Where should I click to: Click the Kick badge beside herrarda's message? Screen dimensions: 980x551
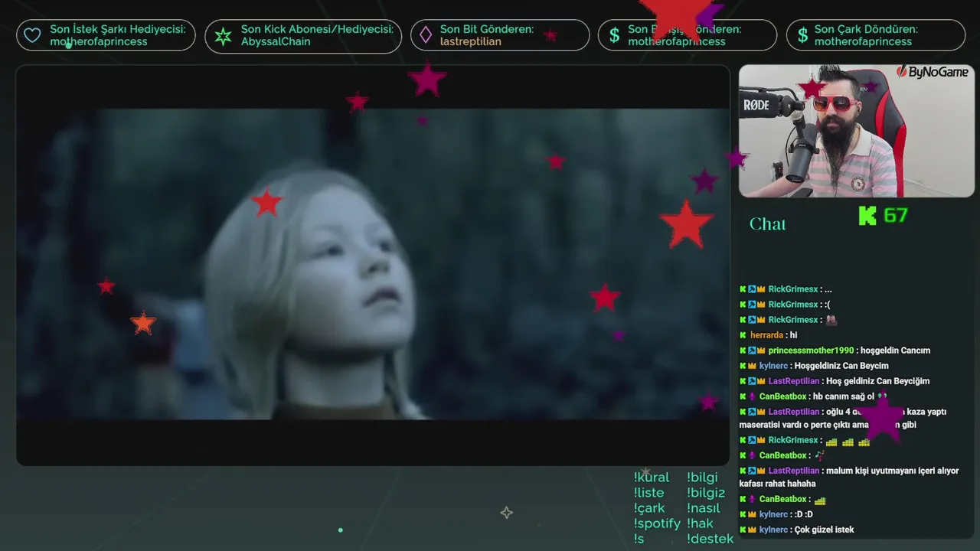coord(743,335)
